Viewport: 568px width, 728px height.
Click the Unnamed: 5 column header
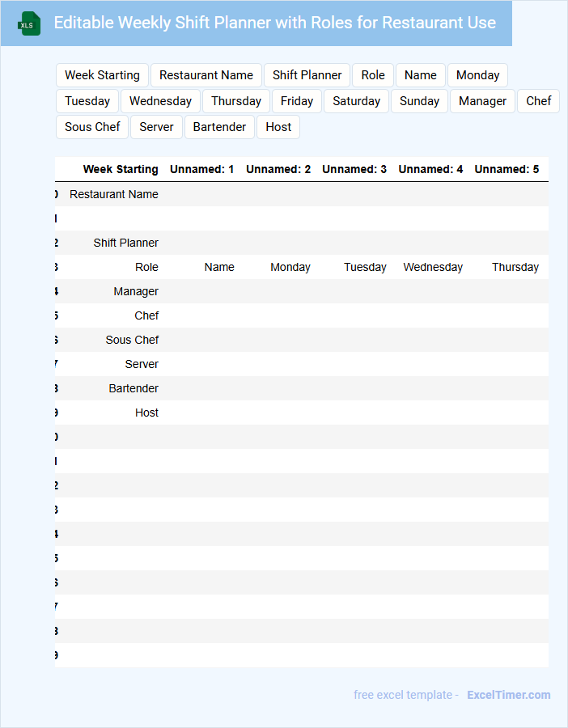click(506, 169)
